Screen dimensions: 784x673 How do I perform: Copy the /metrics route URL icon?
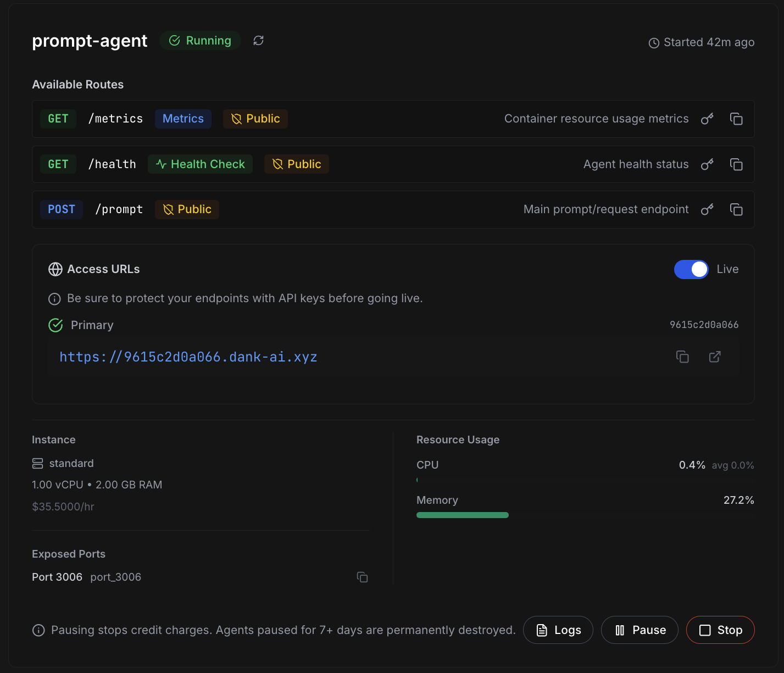point(736,119)
